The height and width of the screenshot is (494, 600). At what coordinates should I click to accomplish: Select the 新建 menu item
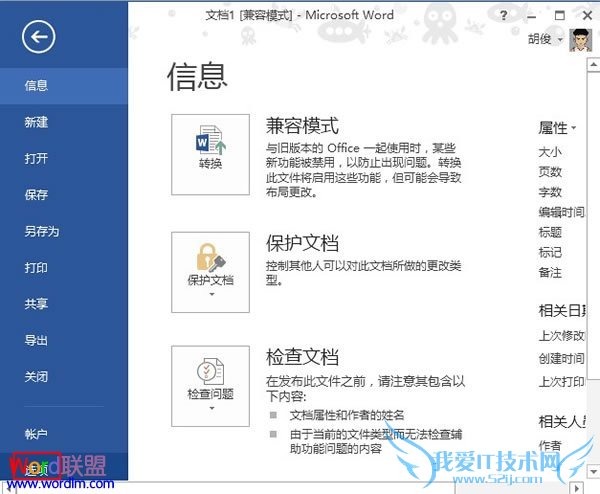pos(36,122)
